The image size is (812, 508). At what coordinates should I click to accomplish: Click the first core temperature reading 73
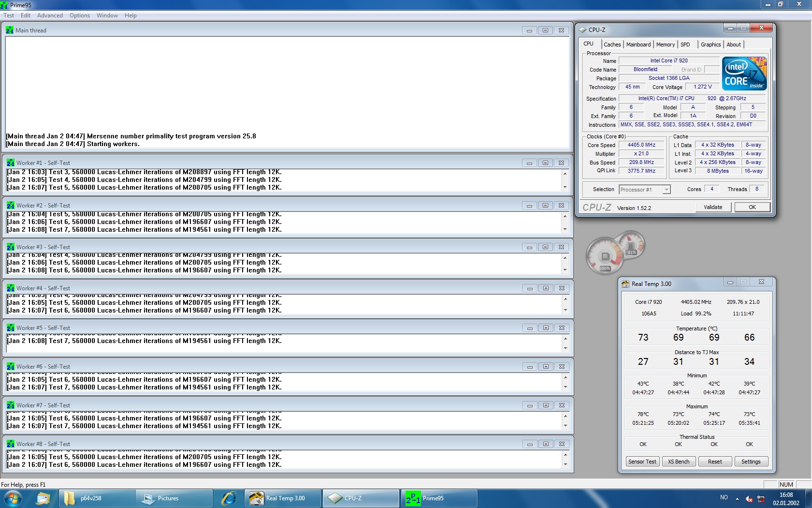[643, 337]
